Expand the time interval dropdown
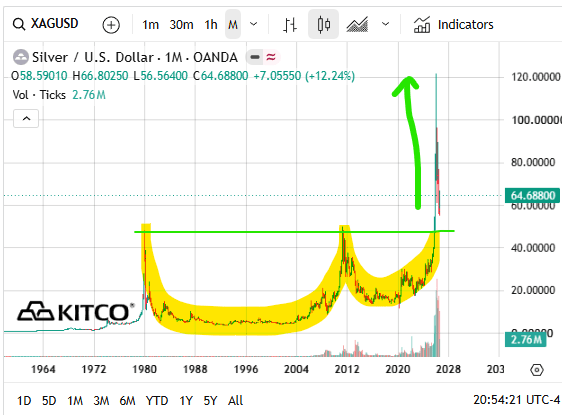The height and width of the screenshot is (415, 562). click(253, 24)
